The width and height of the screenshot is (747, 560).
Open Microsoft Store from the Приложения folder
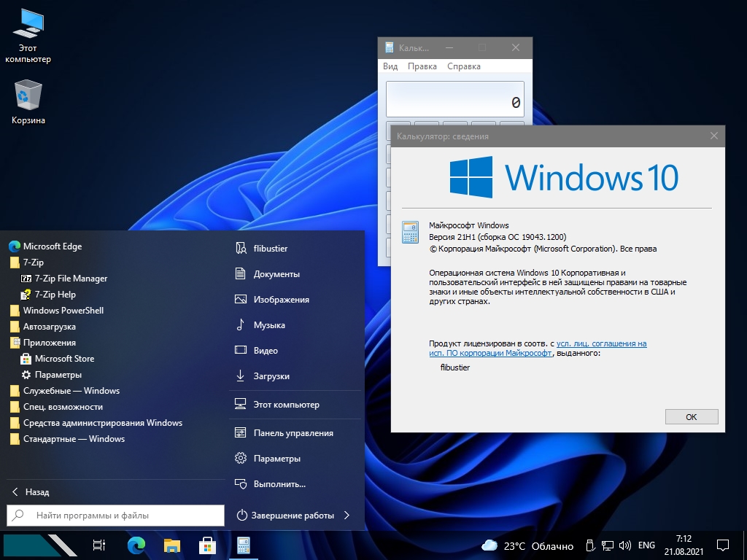coord(63,359)
